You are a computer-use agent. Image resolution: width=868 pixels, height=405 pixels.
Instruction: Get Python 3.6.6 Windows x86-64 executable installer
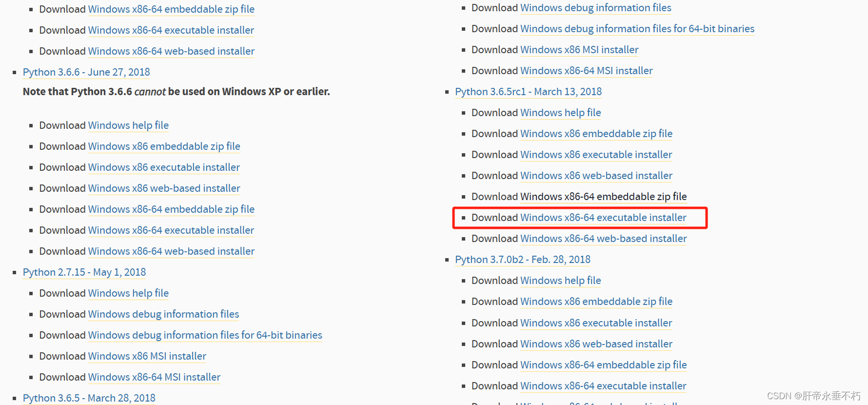[171, 230]
